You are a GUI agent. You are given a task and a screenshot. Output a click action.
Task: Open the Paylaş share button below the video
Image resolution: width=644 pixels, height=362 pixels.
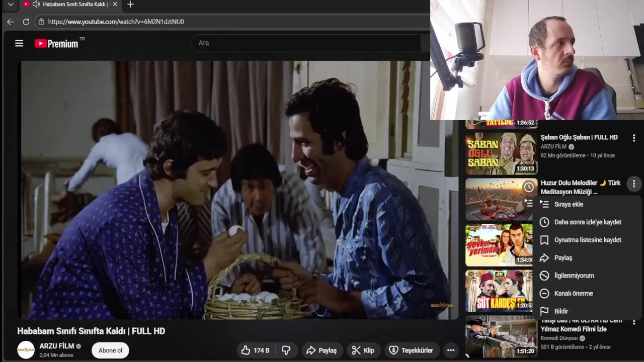pos(322,350)
